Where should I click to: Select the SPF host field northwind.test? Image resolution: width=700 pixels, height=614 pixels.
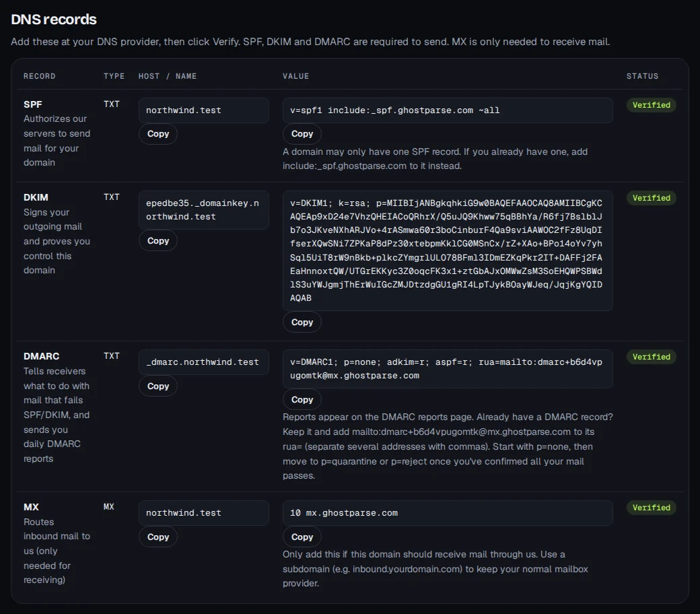pos(204,110)
